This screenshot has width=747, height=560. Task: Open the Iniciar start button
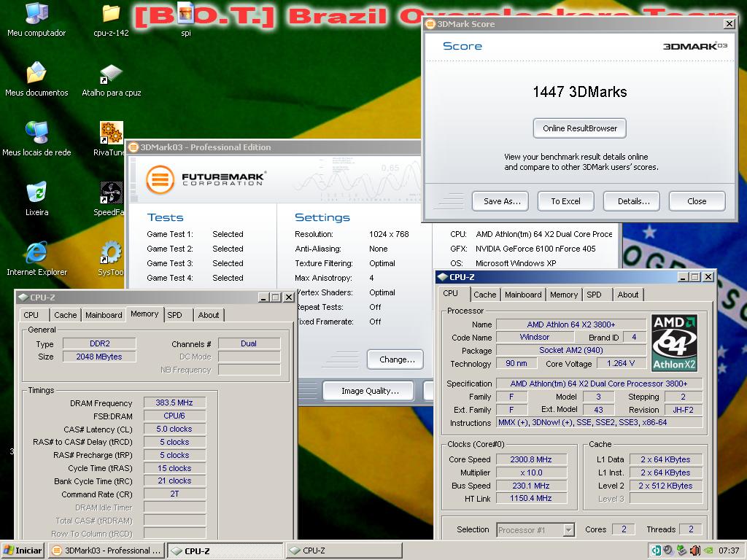pos(23,551)
